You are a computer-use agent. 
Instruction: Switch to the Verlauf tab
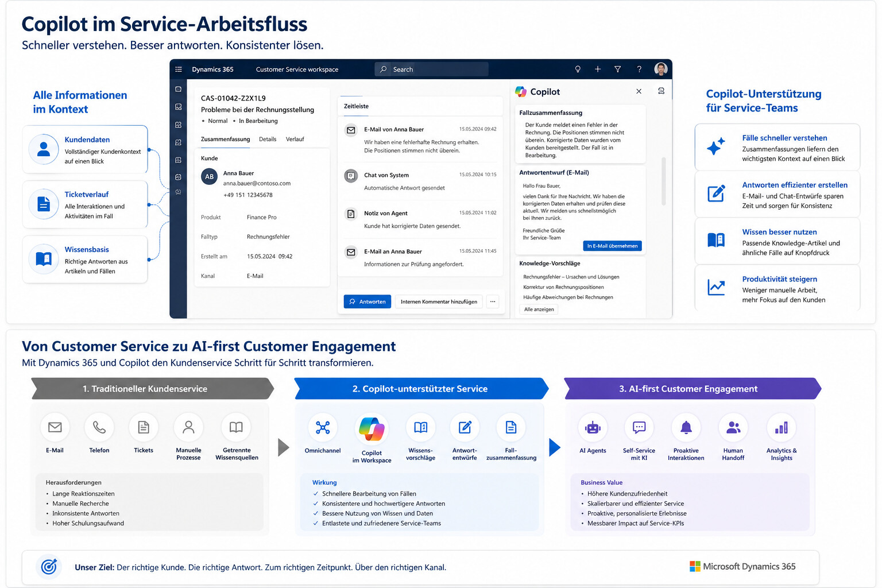coord(295,140)
